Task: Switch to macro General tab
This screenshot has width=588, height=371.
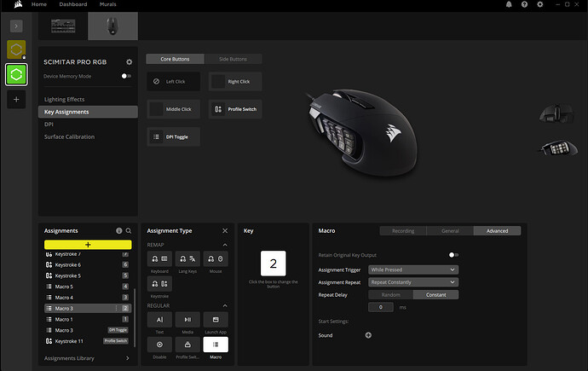Action: (x=450, y=231)
